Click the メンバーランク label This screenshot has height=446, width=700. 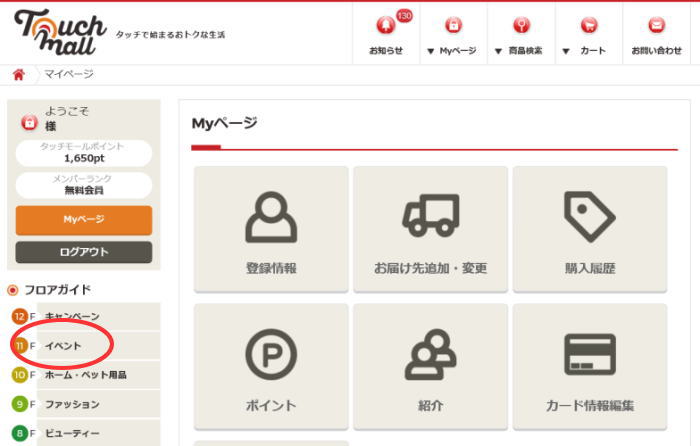click(x=82, y=179)
